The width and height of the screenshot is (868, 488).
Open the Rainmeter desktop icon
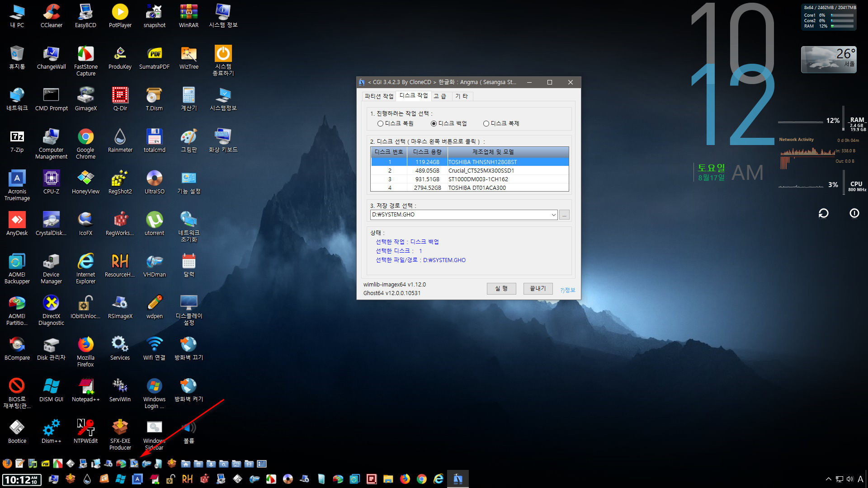pyautogui.click(x=120, y=141)
